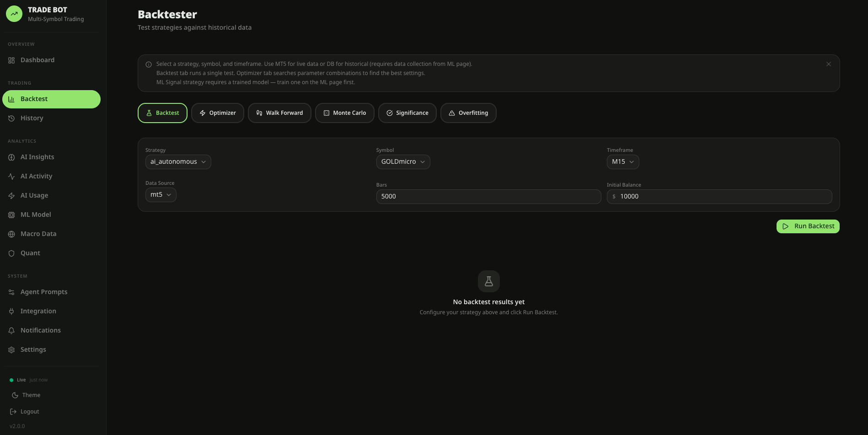Click "No backtest results yet" text
The width and height of the screenshot is (868, 435).
489,302
